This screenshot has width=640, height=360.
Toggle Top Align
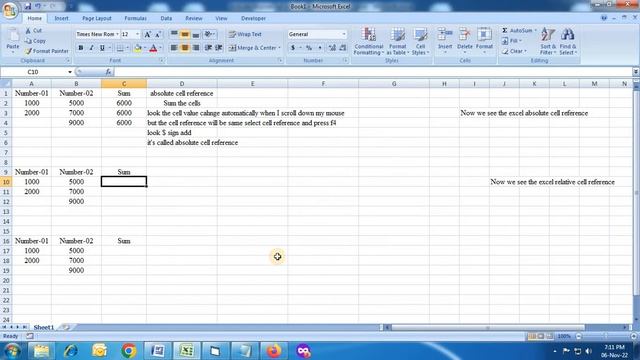pyautogui.click(x=174, y=34)
